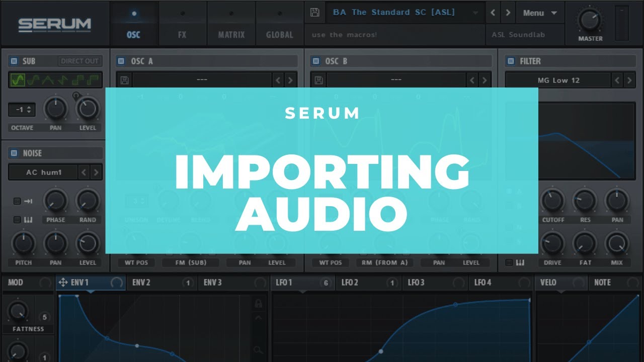This screenshot has height=362, width=644.
Task: Click the ENV 1 drag-to-assign crosshair icon
Action: click(x=63, y=283)
